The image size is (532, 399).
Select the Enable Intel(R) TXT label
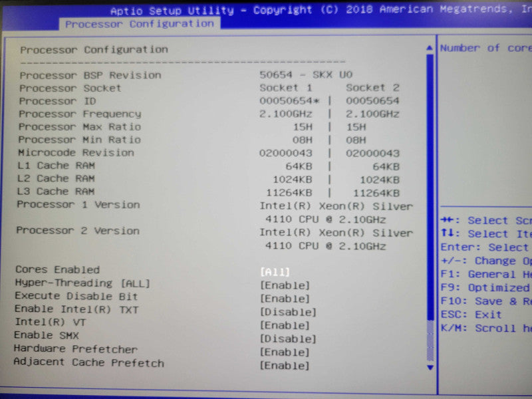click(76, 309)
